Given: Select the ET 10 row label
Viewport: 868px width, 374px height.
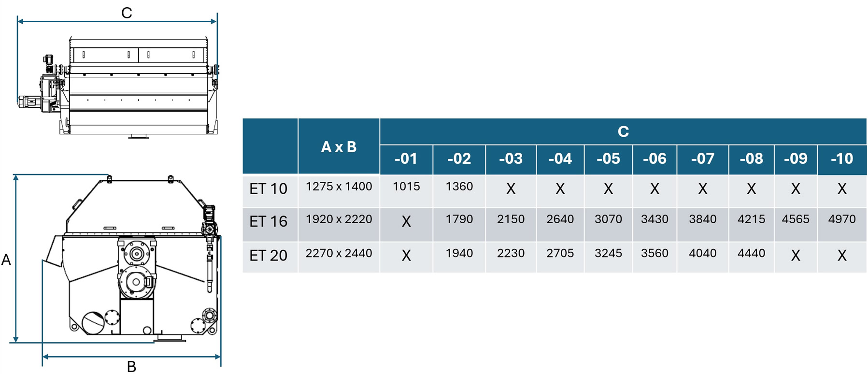Looking at the screenshot, I should [x=269, y=188].
